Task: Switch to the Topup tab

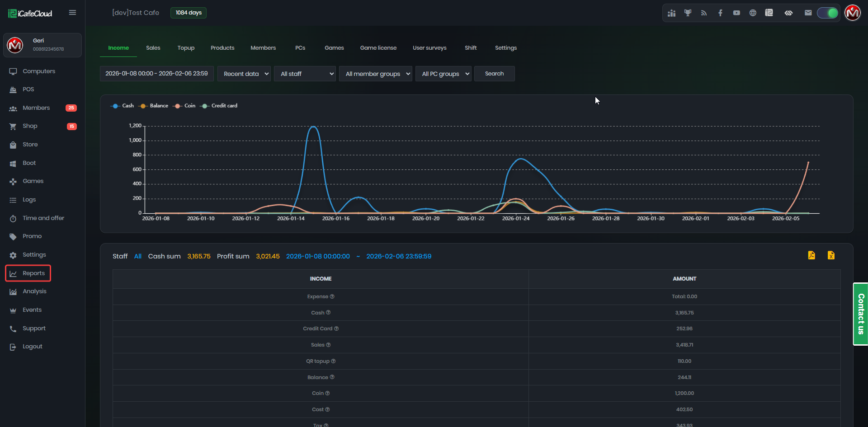Action: point(186,48)
